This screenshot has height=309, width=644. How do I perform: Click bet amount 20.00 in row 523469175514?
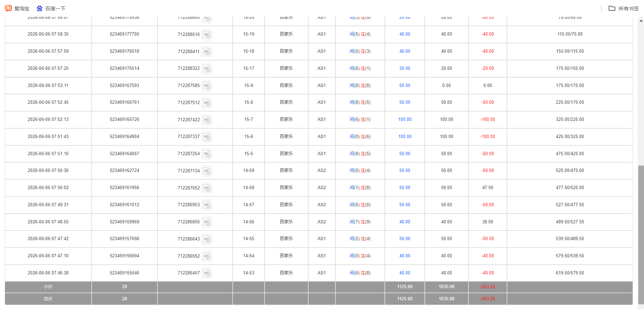pyautogui.click(x=405, y=69)
